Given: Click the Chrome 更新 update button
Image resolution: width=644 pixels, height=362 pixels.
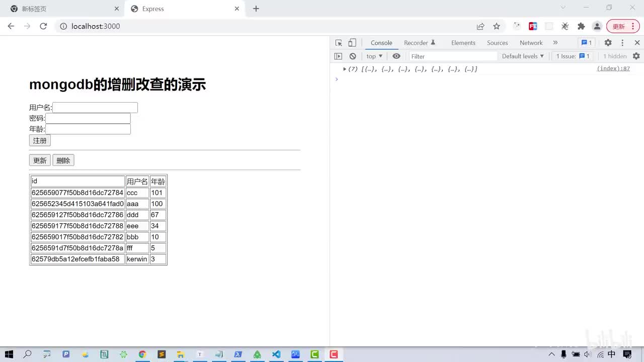Looking at the screenshot, I should point(622,26).
